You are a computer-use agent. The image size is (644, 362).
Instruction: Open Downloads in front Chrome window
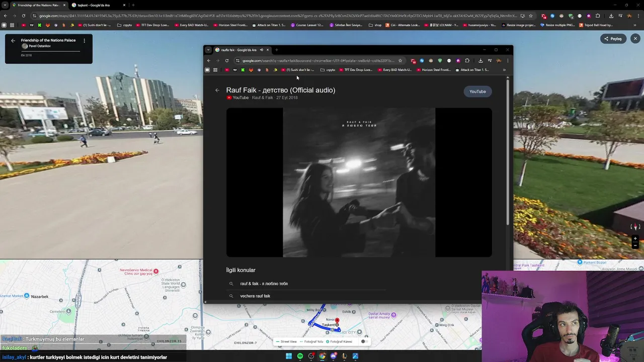pos(480,61)
